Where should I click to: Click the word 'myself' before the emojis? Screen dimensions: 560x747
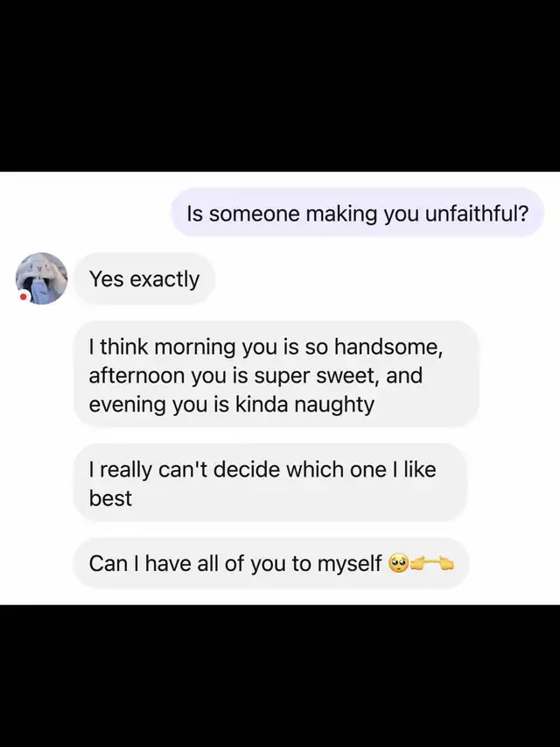point(349,564)
